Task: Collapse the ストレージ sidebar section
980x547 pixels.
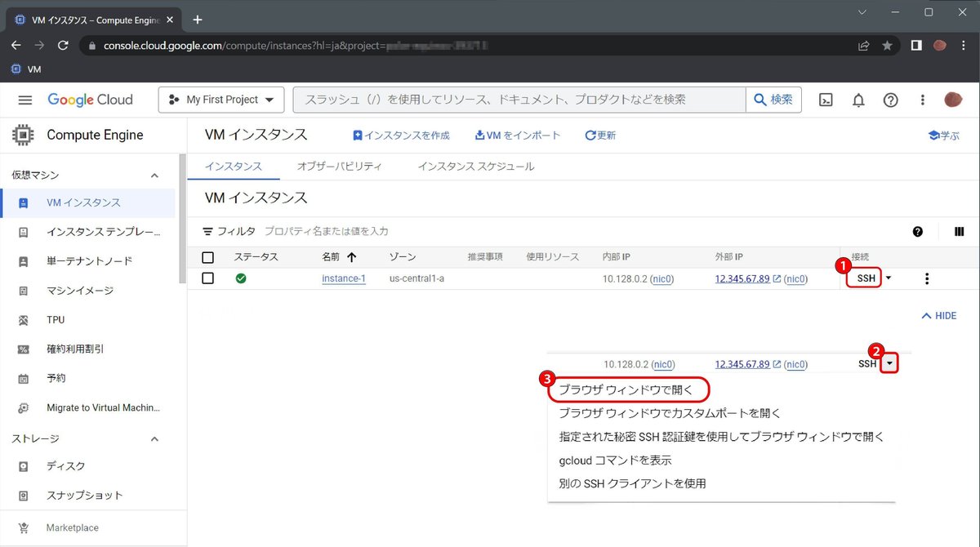Action: (x=154, y=438)
